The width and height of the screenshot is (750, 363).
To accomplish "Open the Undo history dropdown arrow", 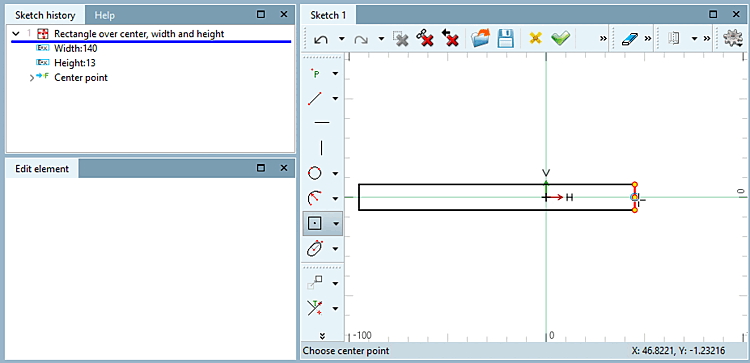I will point(342,39).
